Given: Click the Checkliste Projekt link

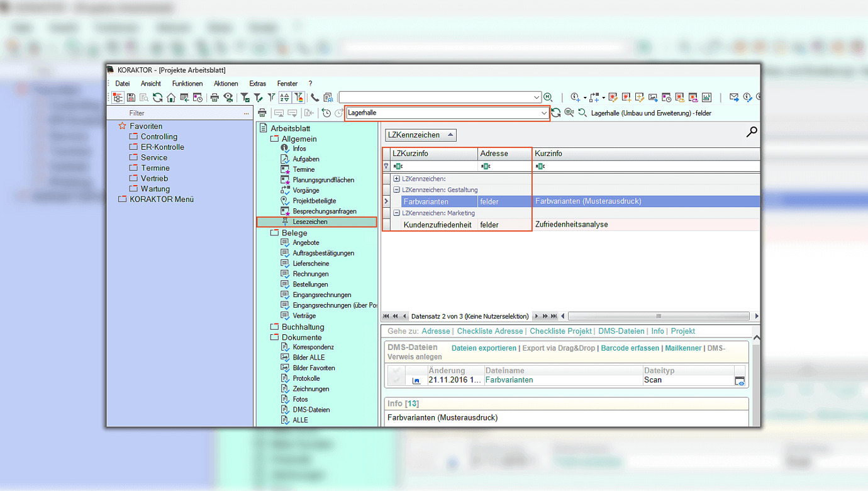Looking at the screenshot, I should click(x=560, y=331).
